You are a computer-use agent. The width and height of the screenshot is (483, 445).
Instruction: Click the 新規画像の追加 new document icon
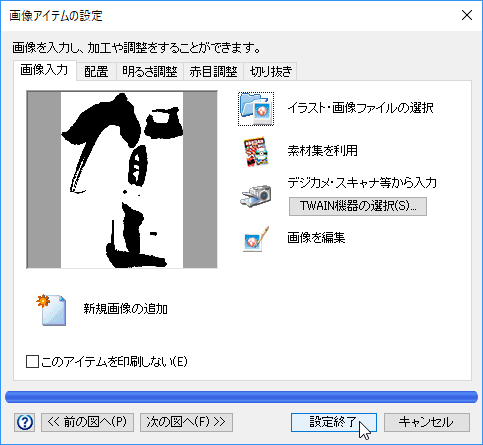[52, 310]
